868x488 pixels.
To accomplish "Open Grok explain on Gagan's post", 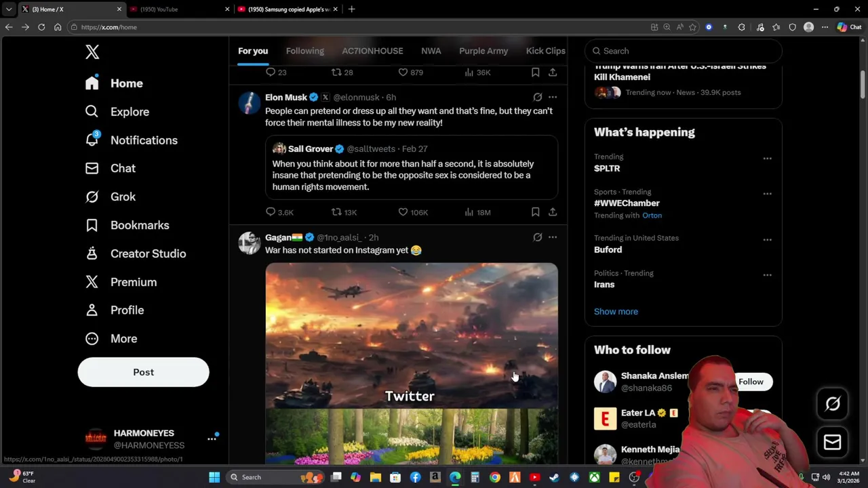I will [x=537, y=237].
